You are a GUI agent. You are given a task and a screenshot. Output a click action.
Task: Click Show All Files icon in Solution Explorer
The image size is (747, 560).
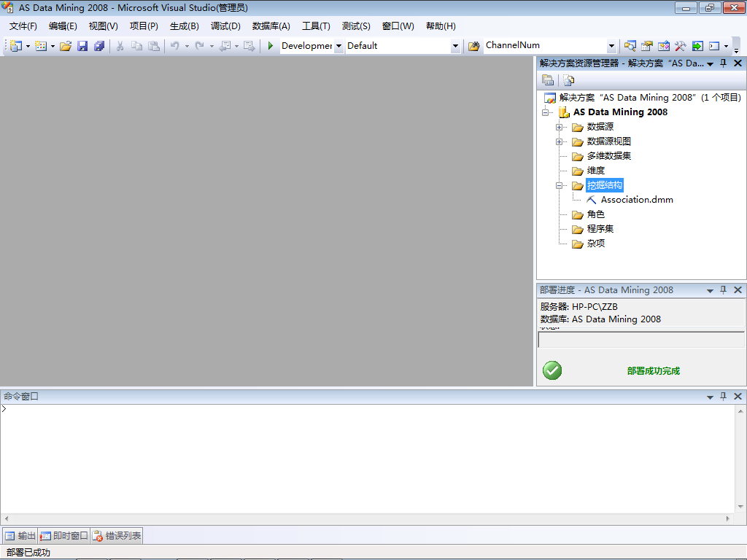568,80
